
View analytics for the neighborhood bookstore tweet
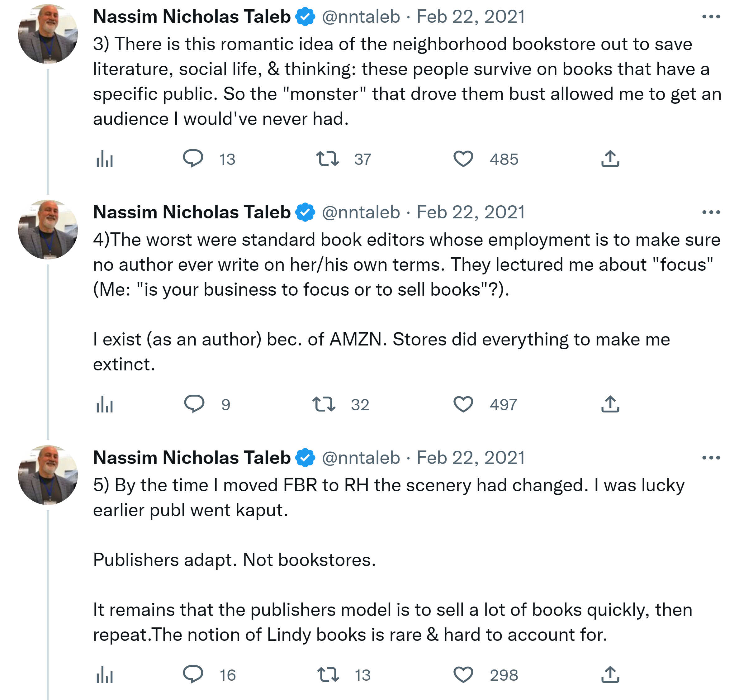pyautogui.click(x=104, y=159)
